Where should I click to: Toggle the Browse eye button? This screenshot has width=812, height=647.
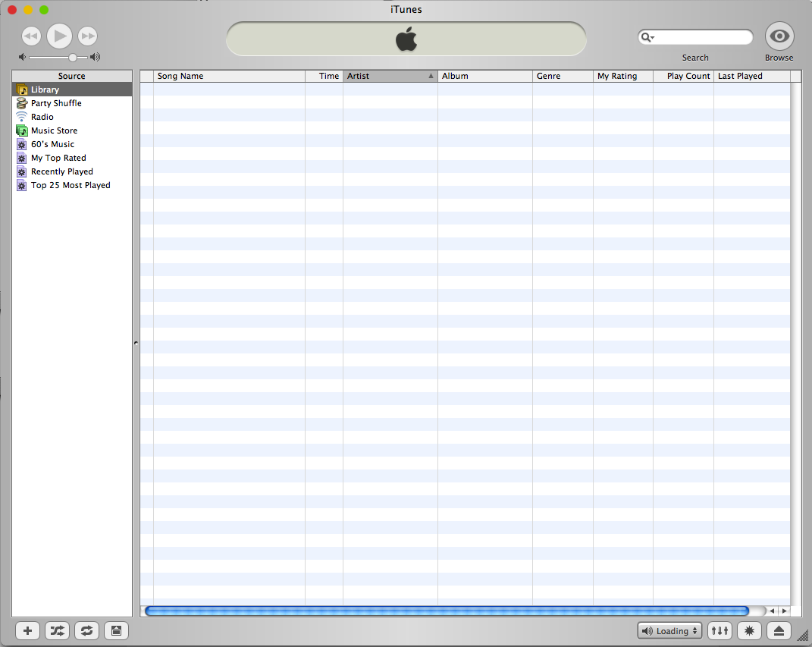[x=779, y=36]
